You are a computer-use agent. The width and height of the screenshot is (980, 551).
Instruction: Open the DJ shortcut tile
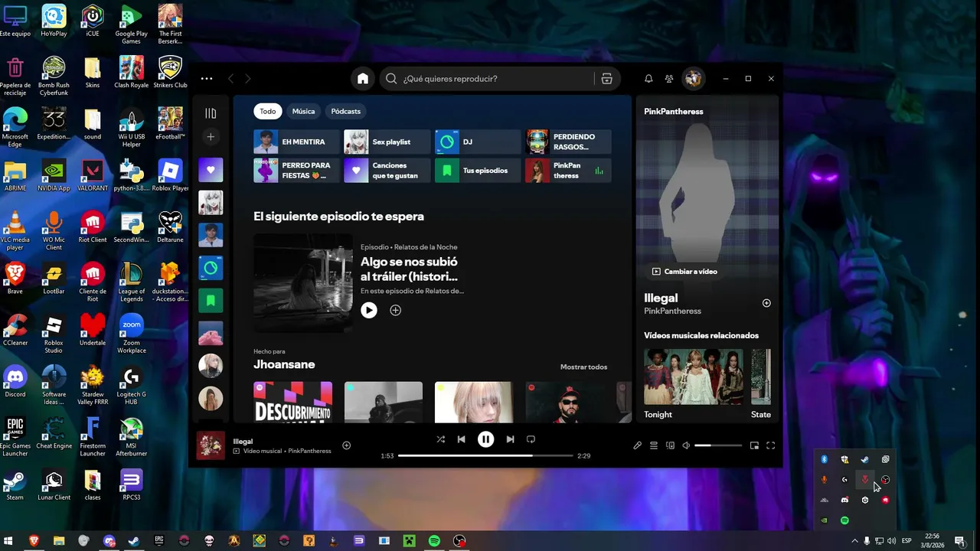[x=477, y=142]
